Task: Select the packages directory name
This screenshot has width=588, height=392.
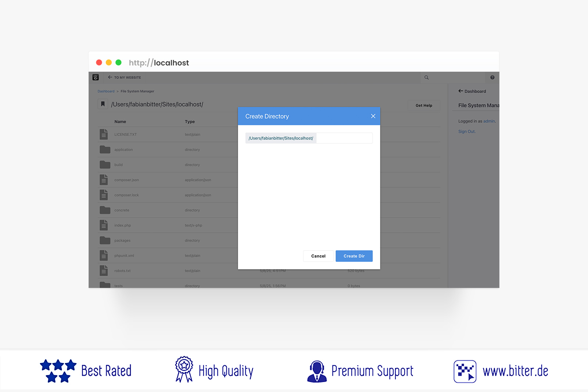Action: coord(122,240)
